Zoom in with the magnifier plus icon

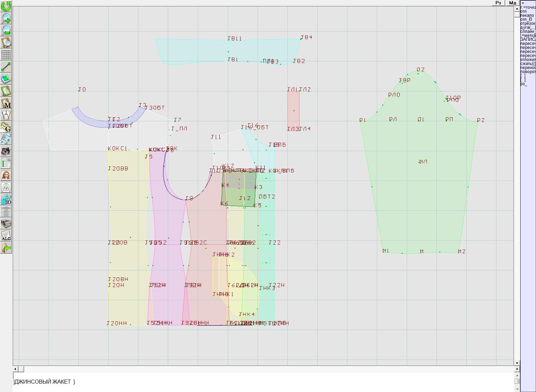point(6,18)
